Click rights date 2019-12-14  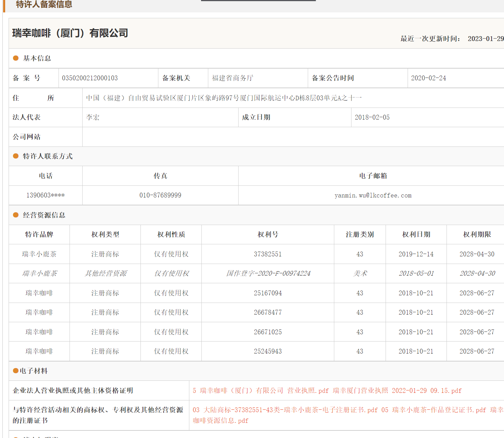click(x=416, y=254)
